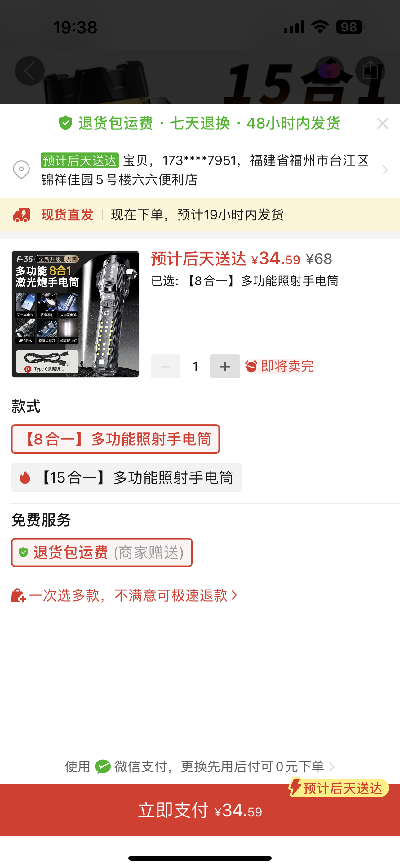The height and width of the screenshot is (868, 400).
Task: Tap the green shield guarantee icon
Action: point(66,123)
